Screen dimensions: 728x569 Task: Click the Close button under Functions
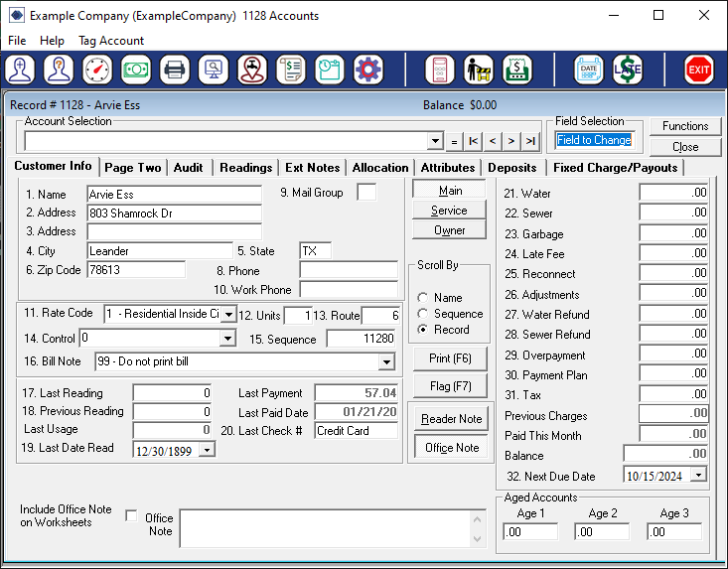click(685, 147)
